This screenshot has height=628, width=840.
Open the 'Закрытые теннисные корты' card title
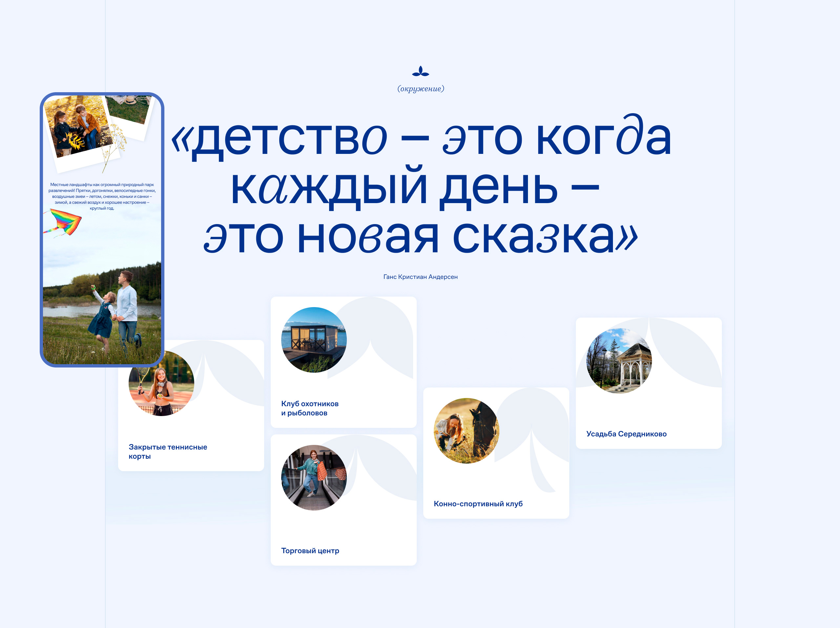(x=167, y=451)
